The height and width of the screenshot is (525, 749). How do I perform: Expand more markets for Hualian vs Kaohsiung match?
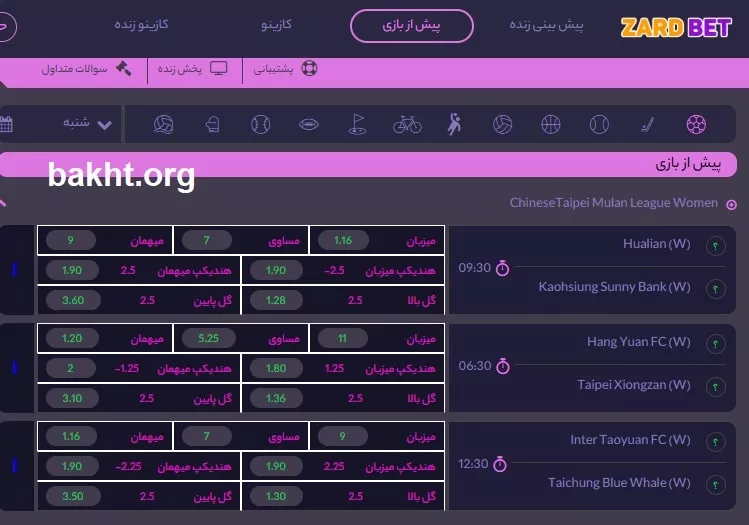[x=15, y=270]
